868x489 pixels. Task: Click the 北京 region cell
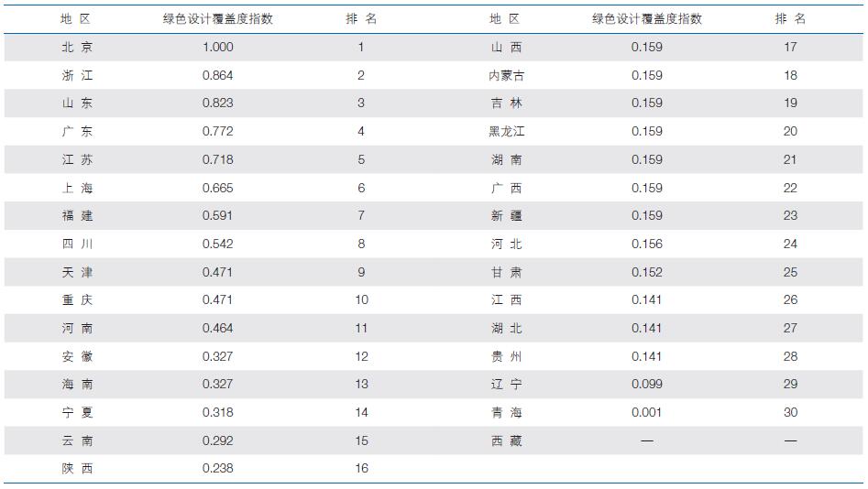(x=77, y=48)
